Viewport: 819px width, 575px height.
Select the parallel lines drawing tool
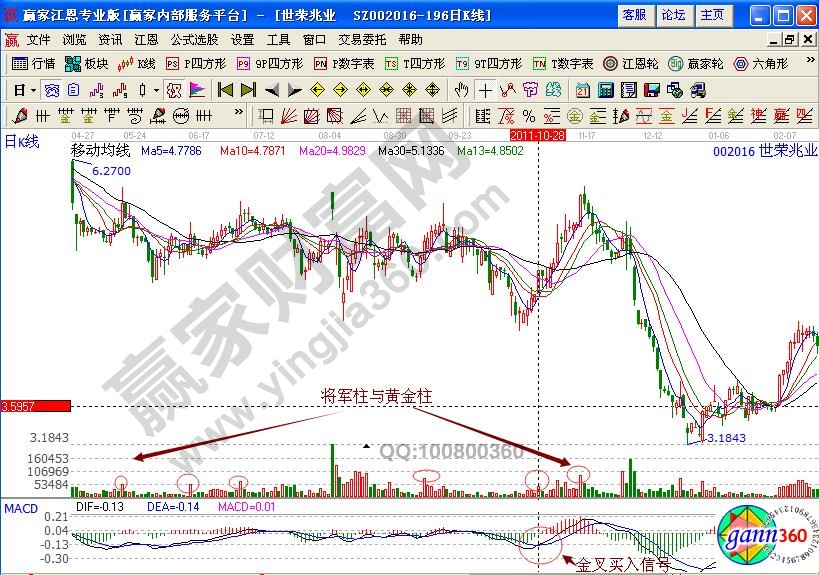point(449,116)
